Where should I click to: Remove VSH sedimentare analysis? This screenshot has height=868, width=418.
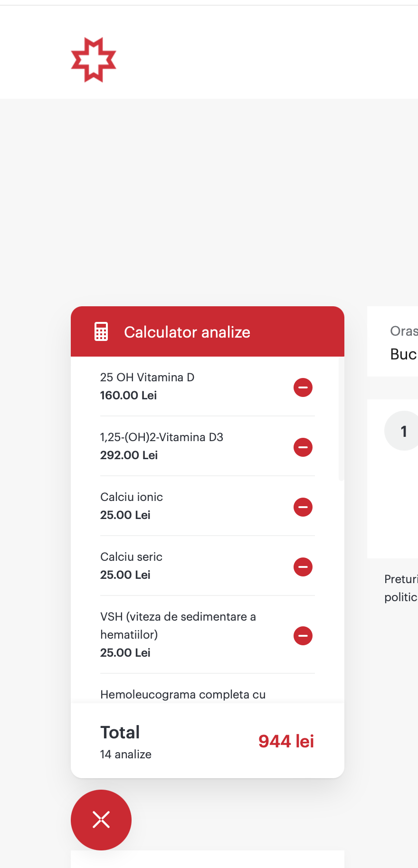coord(303,636)
